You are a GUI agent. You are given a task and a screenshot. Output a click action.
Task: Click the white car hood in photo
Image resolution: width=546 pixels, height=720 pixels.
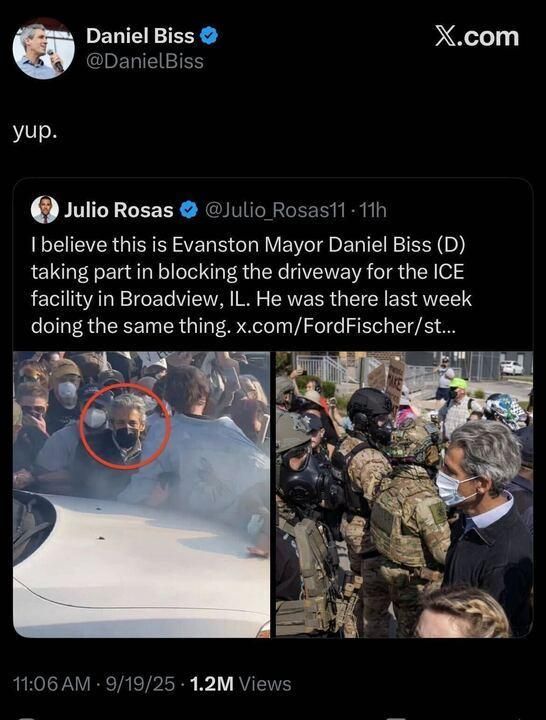click(138, 565)
